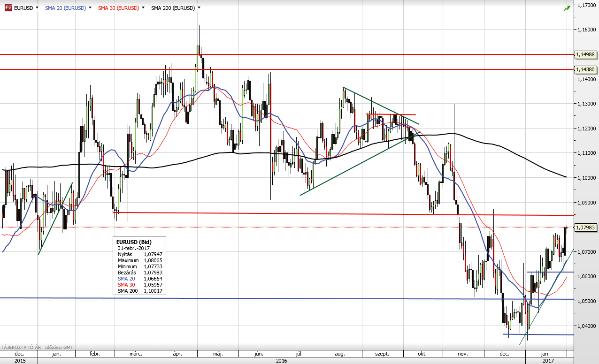599x364 pixels.
Task: Click the 'aug.' month label
Action: [x=341, y=354]
